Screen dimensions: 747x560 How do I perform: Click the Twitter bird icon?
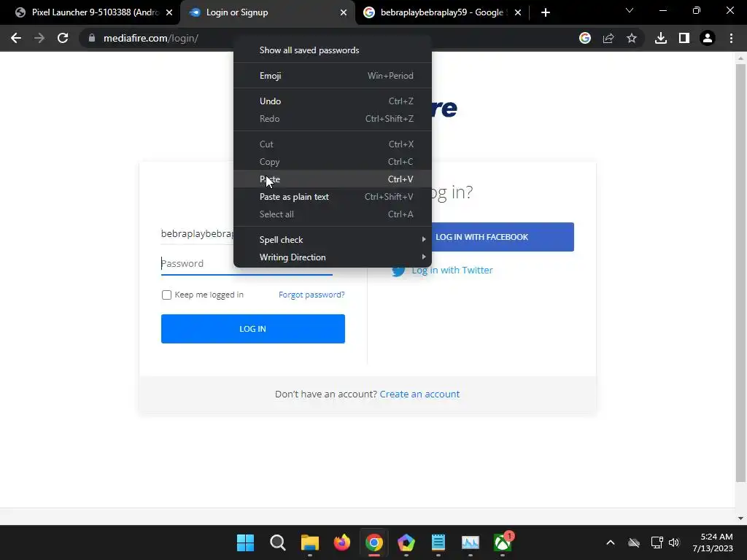coord(398,271)
